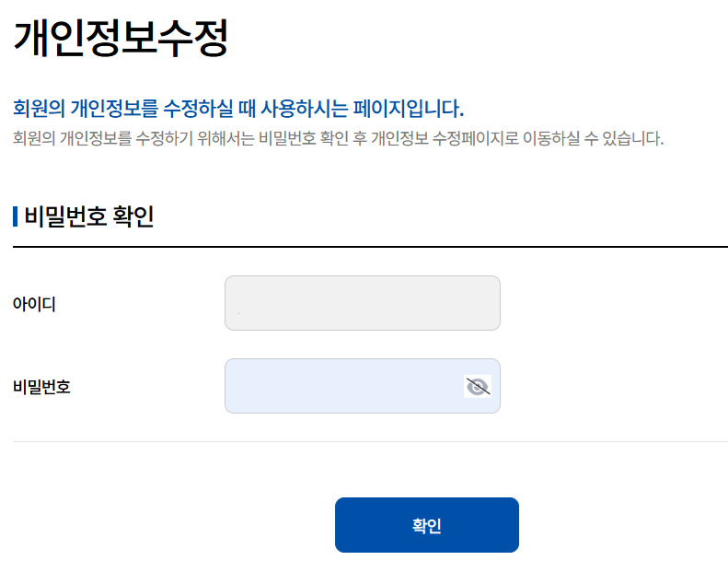728x572 pixels.
Task: Select the 비밀번호 field label
Action: click(41, 387)
